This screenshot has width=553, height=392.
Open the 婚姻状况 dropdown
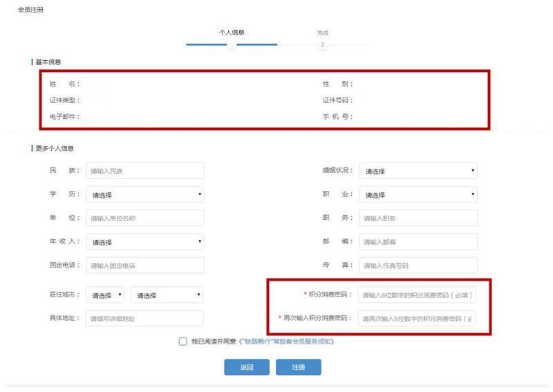point(418,171)
